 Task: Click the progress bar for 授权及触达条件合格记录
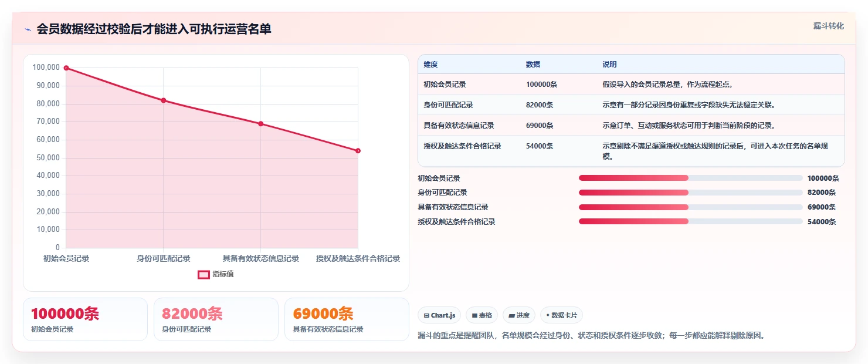[690, 221]
